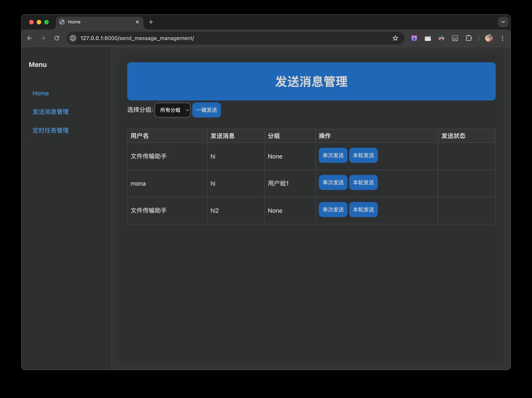View site information icon in address bar
The height and width of the screenshot is (398, 532).
[x=73, y=38]
